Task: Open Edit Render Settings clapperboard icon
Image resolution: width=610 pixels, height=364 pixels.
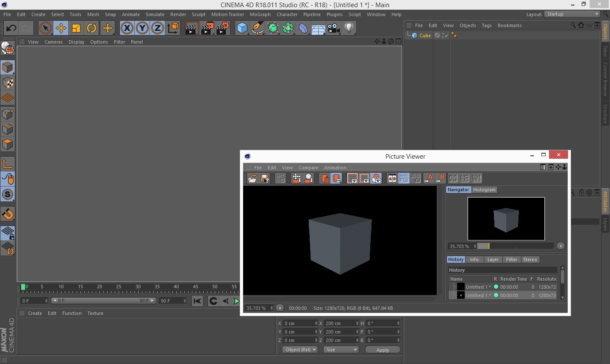Action: point(223,28)
